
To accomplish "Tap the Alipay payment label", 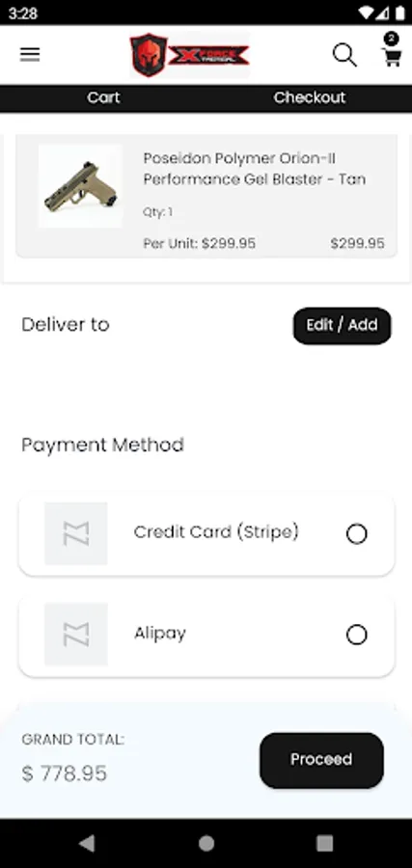I will click(160, 634).
